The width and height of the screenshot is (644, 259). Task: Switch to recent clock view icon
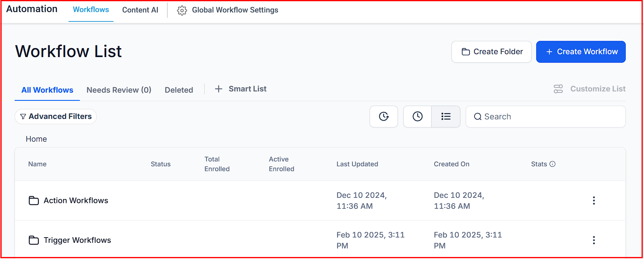(417, 117)
